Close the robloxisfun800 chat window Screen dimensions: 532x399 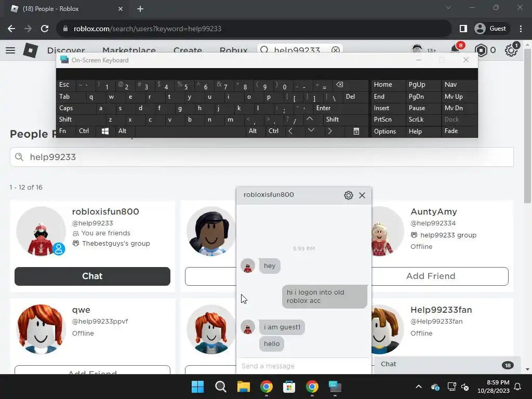tap(362, 195)
